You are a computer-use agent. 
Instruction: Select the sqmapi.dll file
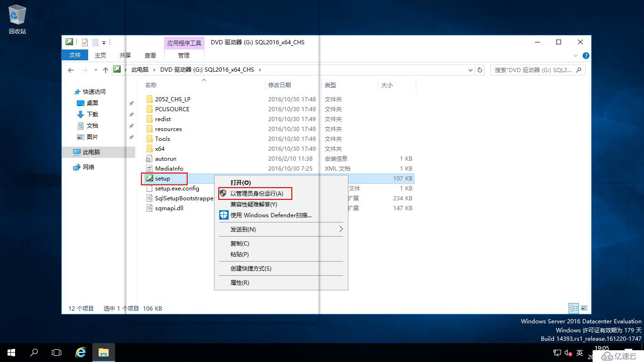(x=169, y=208)
